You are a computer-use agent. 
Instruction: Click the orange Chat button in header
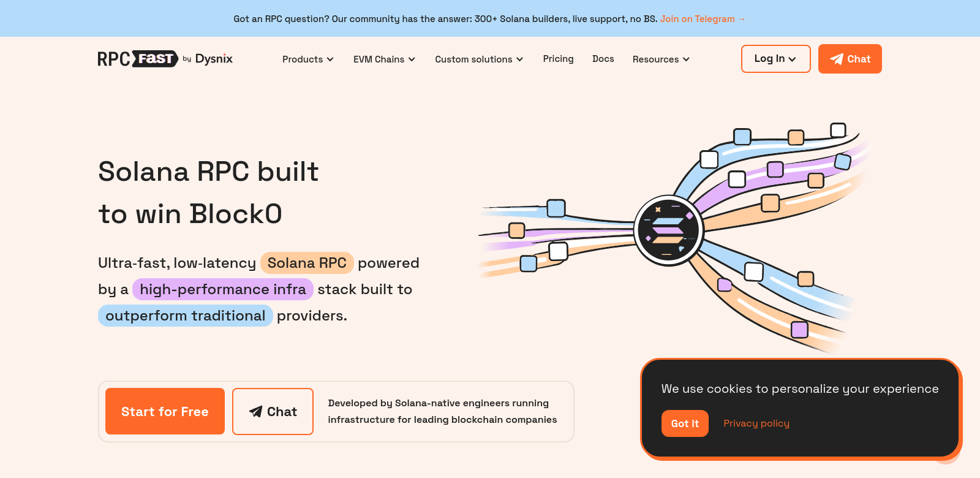850,59
